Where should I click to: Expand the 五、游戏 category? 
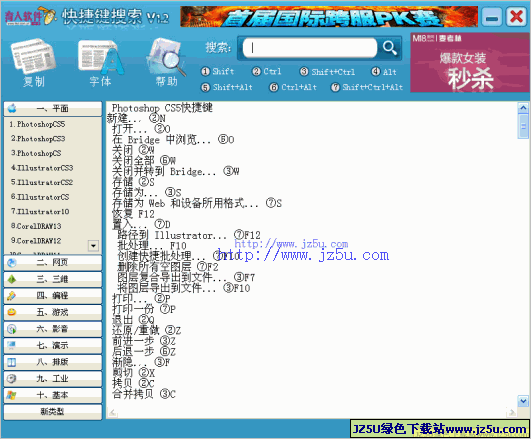(x=52, y=312)
